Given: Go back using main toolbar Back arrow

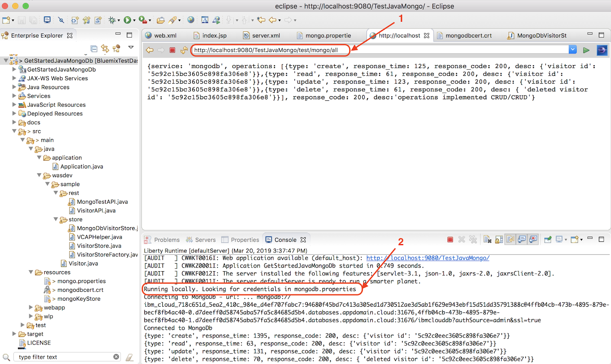Looking at the screenshot, I should (273, 20).
